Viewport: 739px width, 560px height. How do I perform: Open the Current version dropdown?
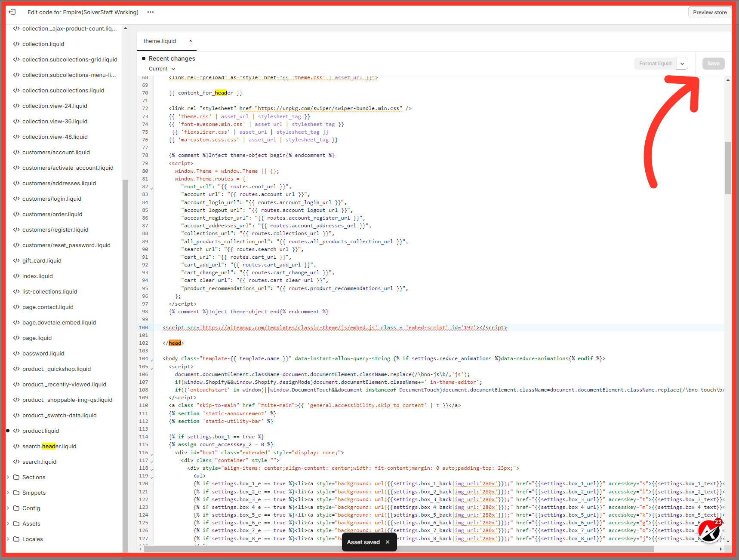point(162,69)
